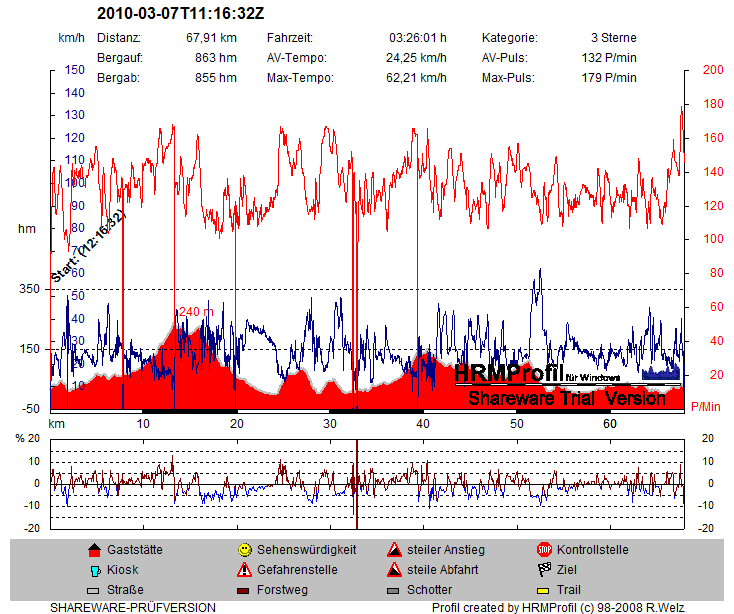This screenshot has width=734, height=614.
Task: Click the Forstweg dark red swatch
Action: (x=244, y=590)
